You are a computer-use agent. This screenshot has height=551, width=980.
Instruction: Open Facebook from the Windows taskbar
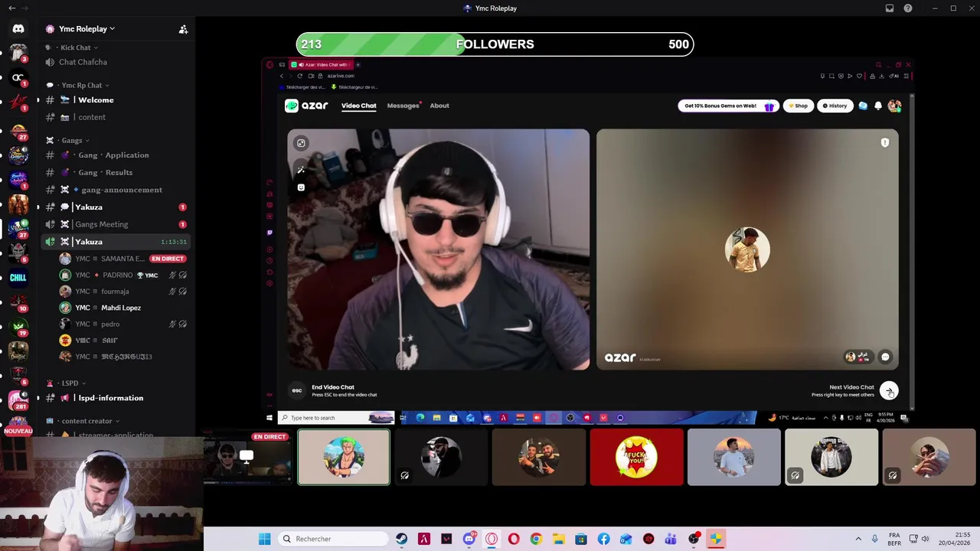(603, 539)
